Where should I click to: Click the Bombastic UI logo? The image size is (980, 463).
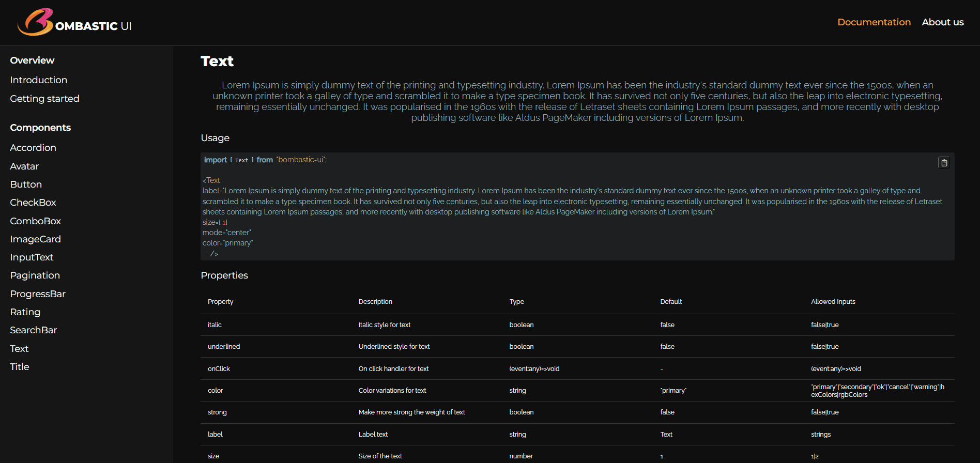(75, 22)
